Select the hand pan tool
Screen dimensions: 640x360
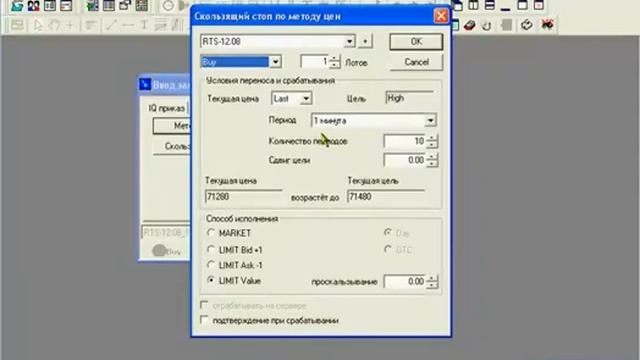(x=54, y=25)
